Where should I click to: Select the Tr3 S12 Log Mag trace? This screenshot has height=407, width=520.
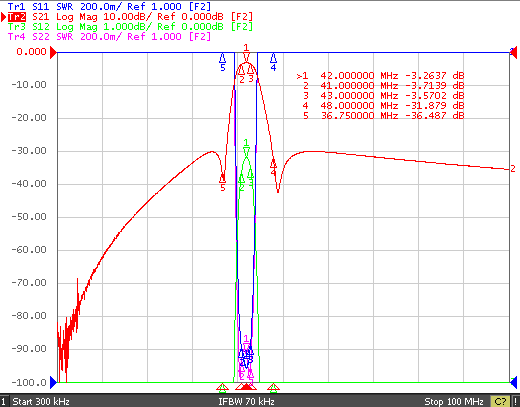click(130, 27)
